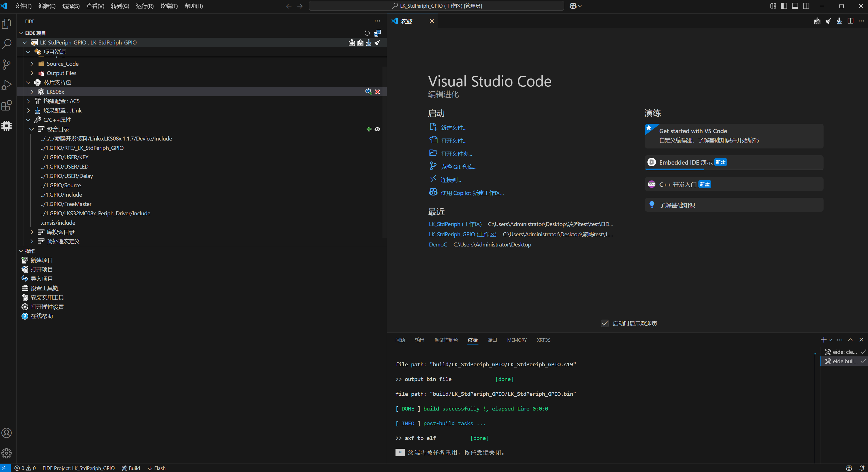Viewport: 868px width, 472px height.
Task: Collapse the 操作 section
Action: click(21, 251)
